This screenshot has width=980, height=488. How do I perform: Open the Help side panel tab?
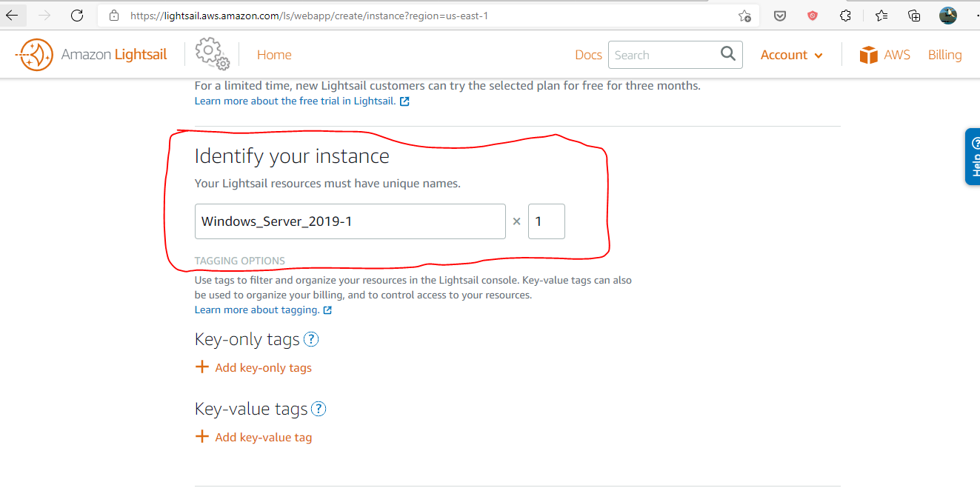[973, 156]
